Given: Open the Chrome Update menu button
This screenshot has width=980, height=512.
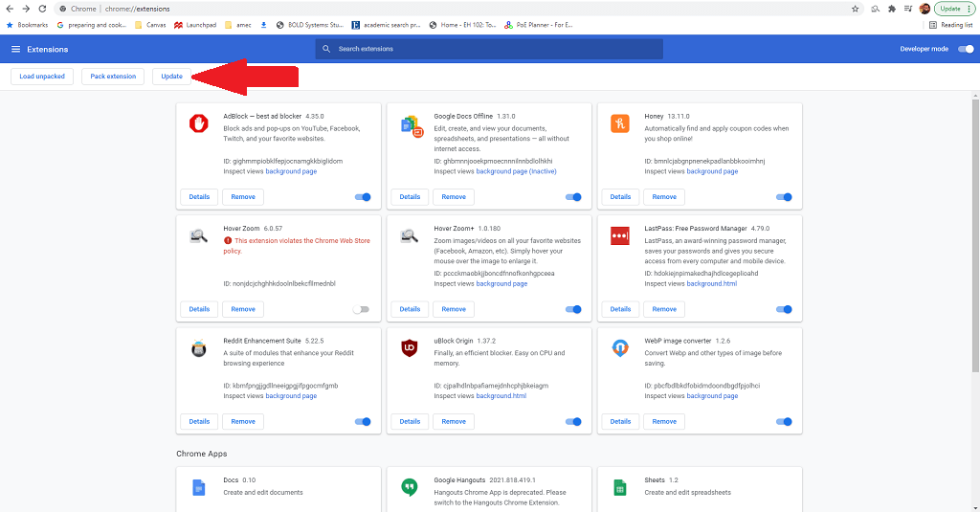Looking at the screenshot, I should click(x=954, y=8).
